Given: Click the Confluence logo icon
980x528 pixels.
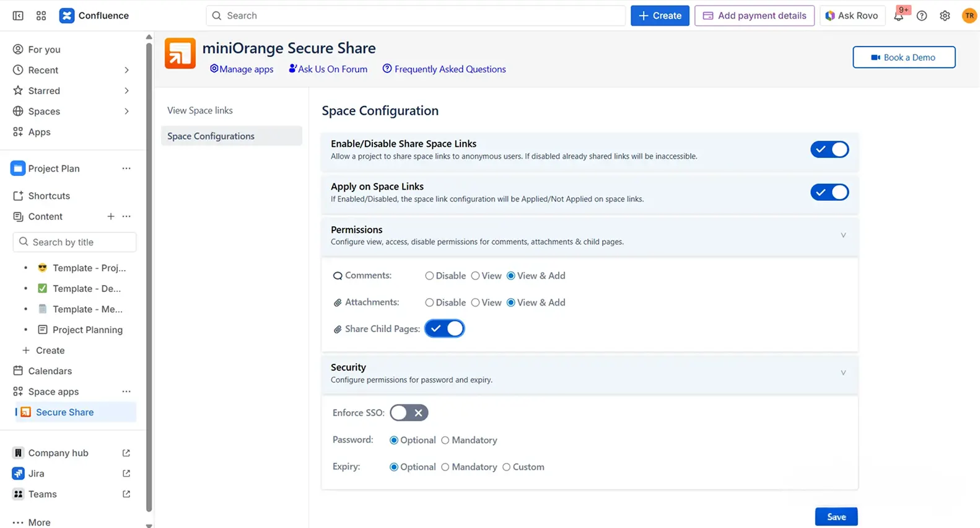Looking at the screenshot, I should tap(67, 15).
